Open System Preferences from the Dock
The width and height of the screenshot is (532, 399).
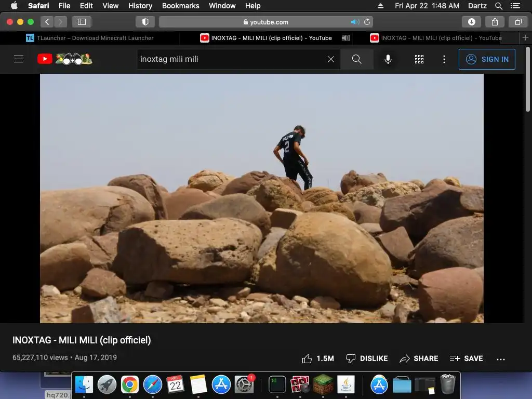click(244, 384)
